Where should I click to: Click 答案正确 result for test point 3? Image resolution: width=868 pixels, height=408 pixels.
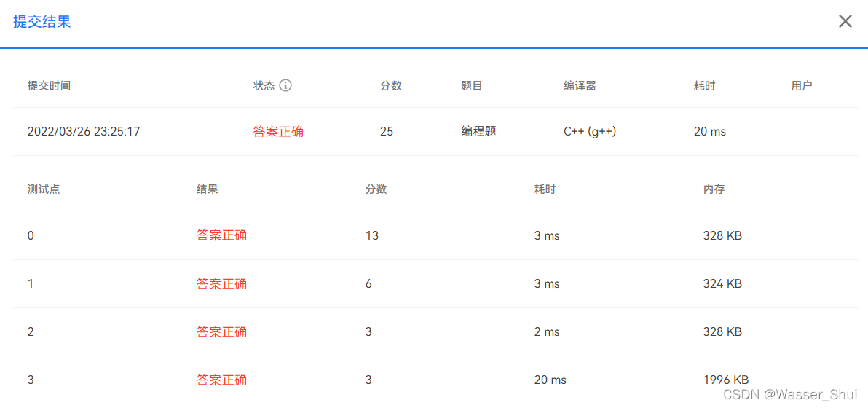(x=221, y=380)
